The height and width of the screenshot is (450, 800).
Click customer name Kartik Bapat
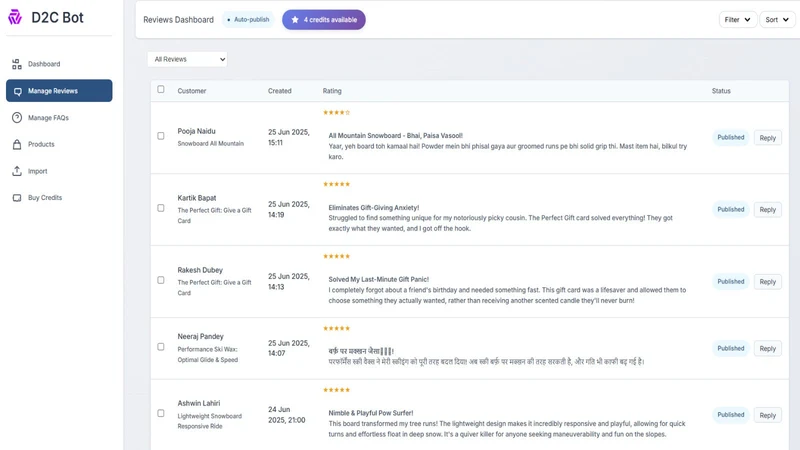[197, 198]
